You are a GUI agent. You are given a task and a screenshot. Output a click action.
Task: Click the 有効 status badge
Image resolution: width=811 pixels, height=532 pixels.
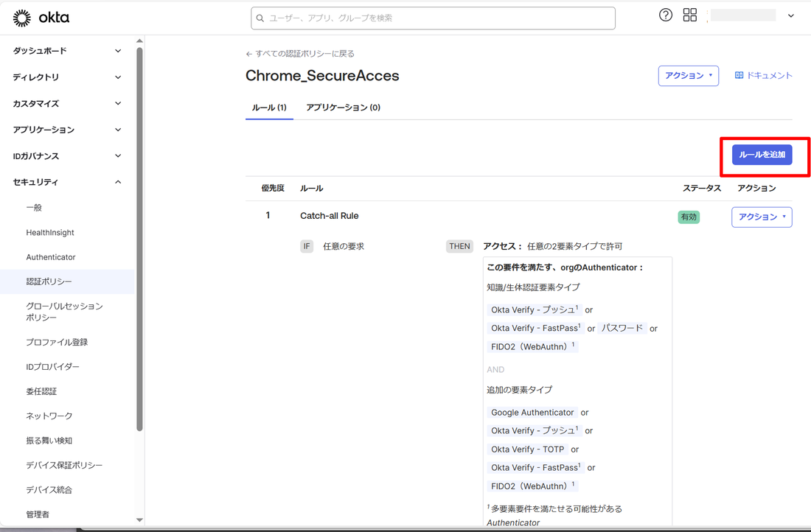[x=689, y=217]
